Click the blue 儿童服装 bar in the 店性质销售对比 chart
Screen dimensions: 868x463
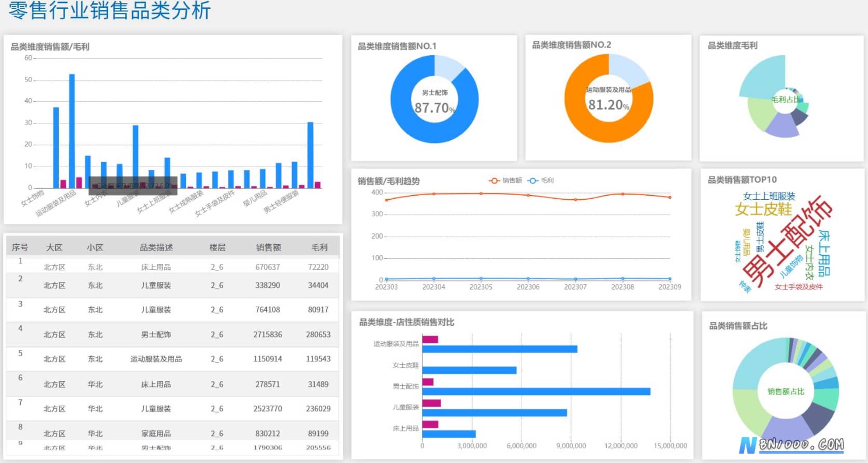tap(495, 413)
